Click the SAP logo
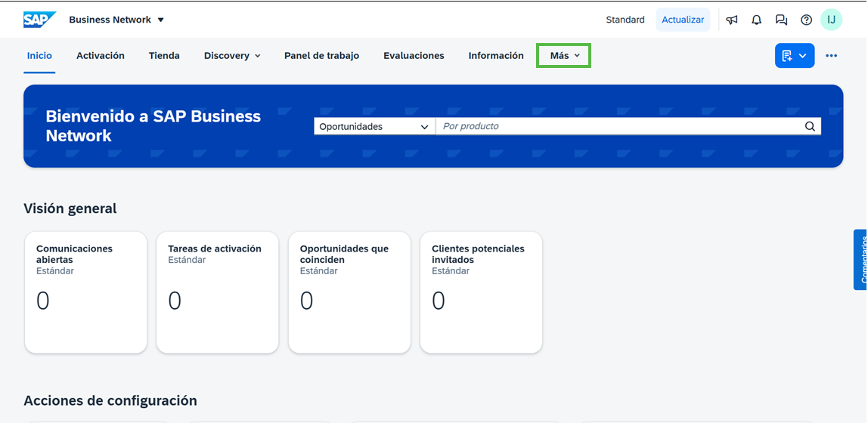The width and height of the screenshot is (868, 423). tap(39, 20)
